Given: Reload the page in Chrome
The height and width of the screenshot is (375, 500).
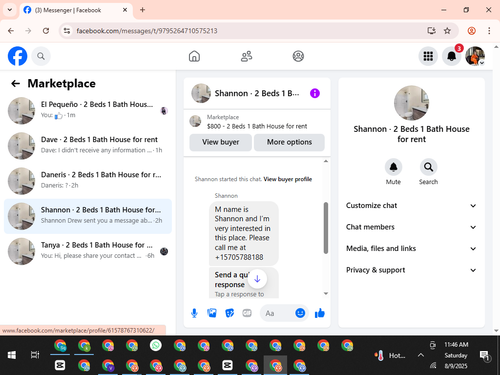Looking at the screenshot, I should 46,31.
